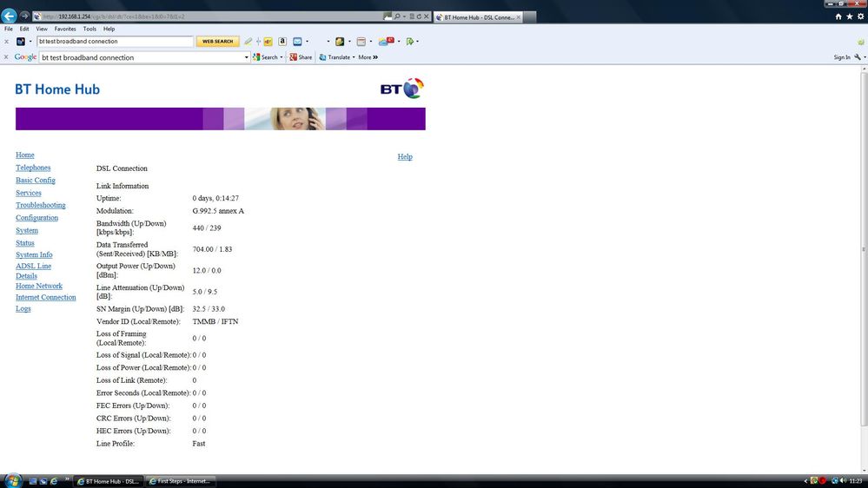Click the highlighter pen toolbar icon
This screenshot has height=488, width=868.
point(248,42)
